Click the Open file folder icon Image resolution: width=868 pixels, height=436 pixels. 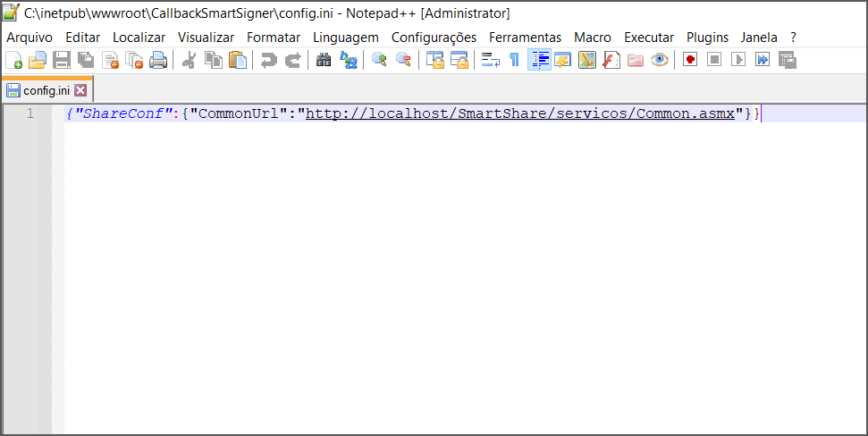(x=38, y=60)
